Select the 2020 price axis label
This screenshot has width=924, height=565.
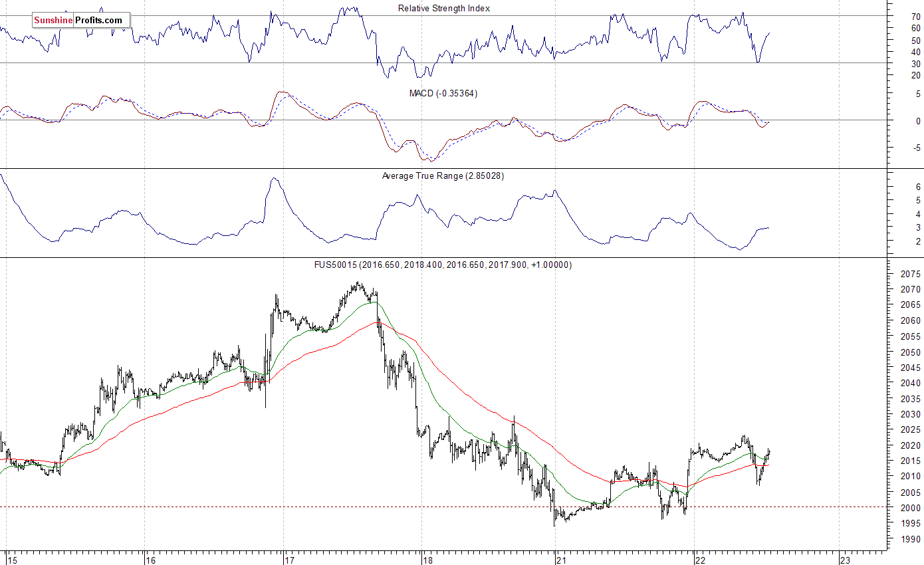[x=910, y=445]
